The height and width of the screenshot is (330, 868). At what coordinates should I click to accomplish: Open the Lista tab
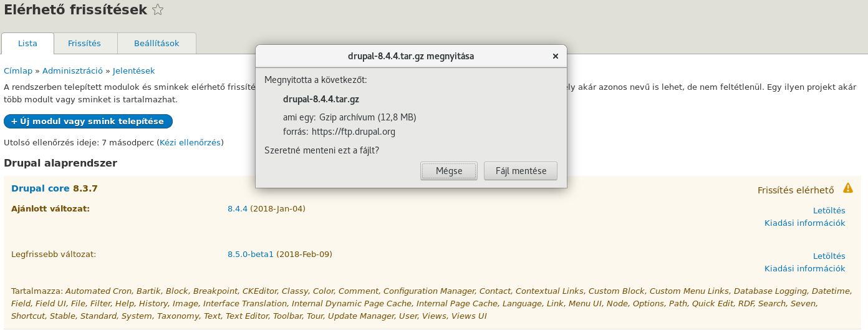point(27,44)
